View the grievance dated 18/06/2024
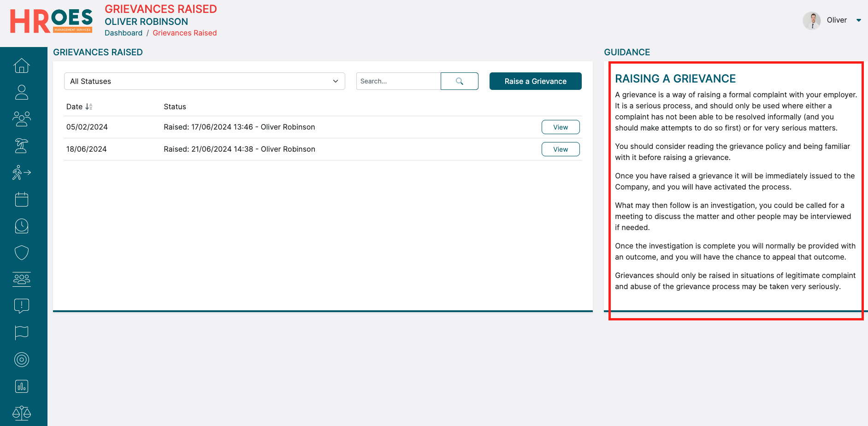 tap(560, 149)
